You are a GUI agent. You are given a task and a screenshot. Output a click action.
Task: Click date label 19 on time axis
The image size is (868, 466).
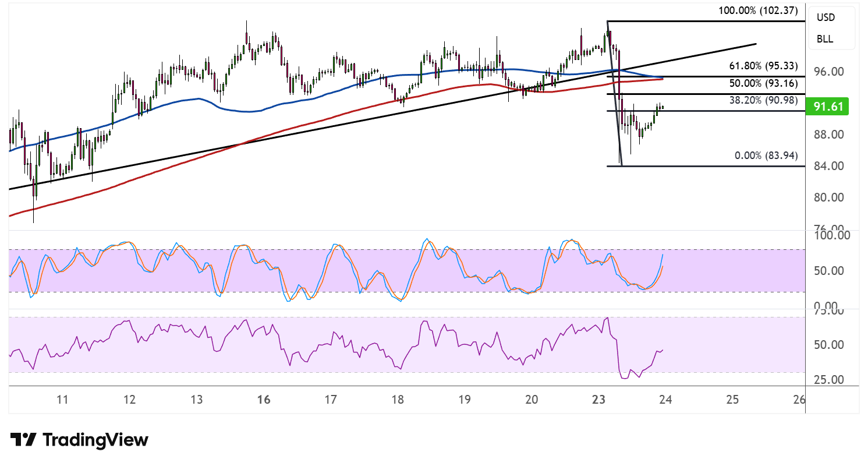465,400
